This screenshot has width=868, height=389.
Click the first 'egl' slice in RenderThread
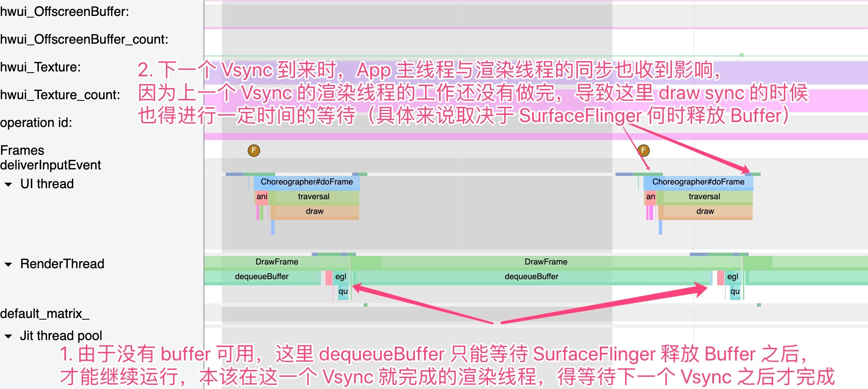[x=340, y=277]
